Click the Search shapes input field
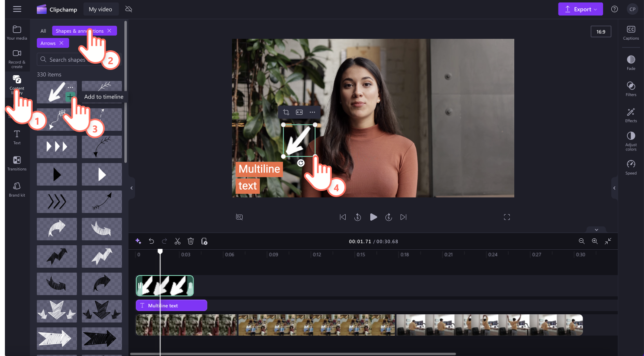The height and width of the screenshot is (356, 644). 79,60
